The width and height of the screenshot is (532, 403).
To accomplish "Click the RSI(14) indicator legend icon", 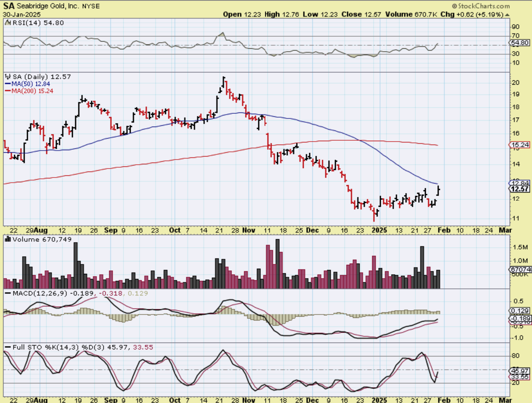I will point(7,23).
